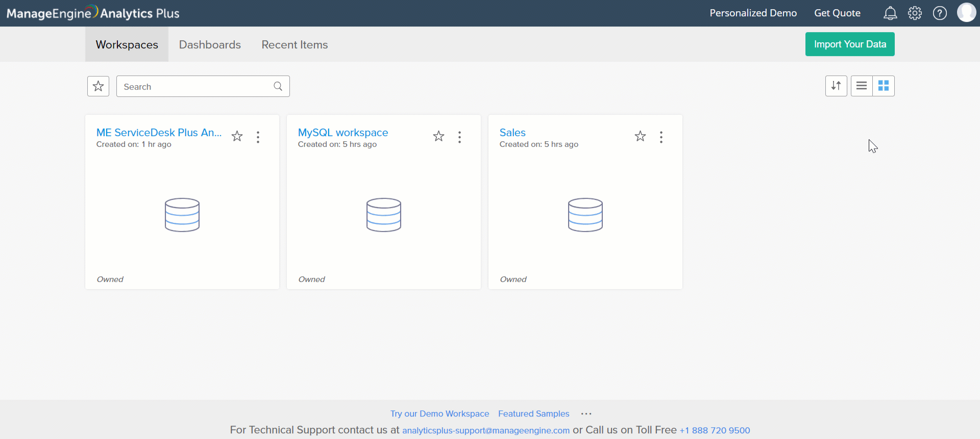Open ME ServiceDesk Plus workspace options menu
Screen dimensions: 980x439
pyautogui.click(x=258, y=137)
